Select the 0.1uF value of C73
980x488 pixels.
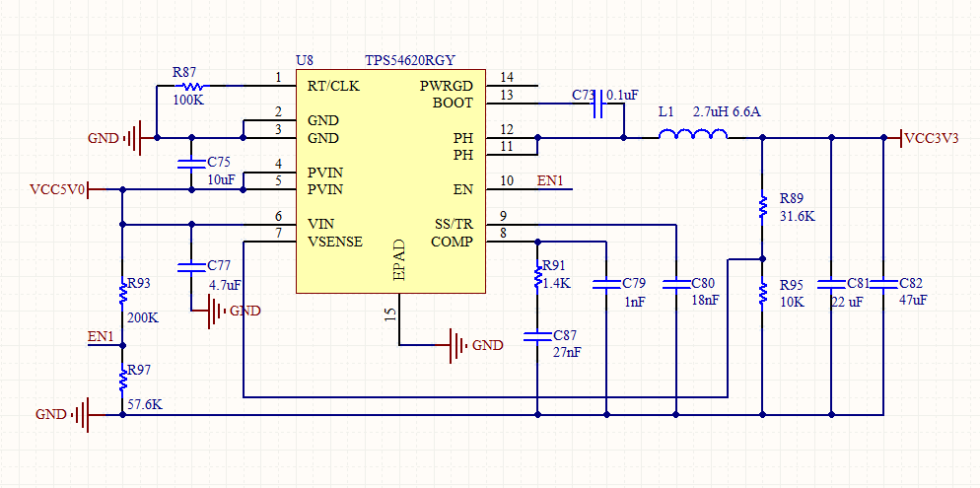click(622, 95)
